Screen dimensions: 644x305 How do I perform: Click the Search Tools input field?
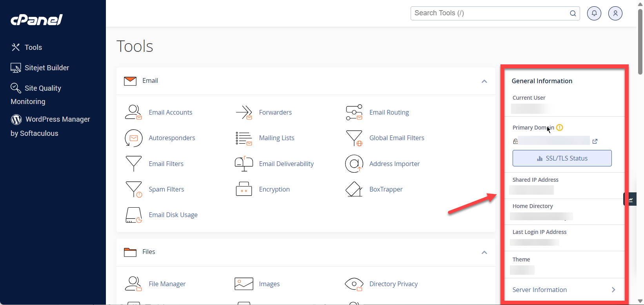490,13
